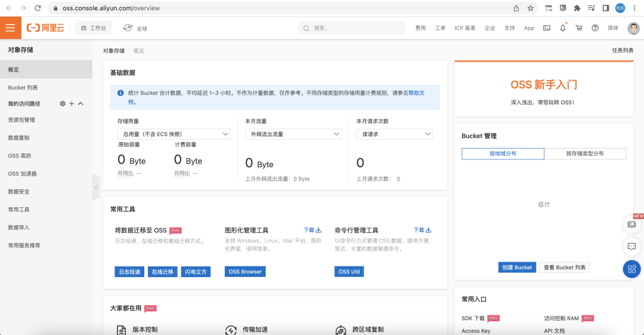The image size is (644, 335).
Task: Open the 访问控制 RAM link
Action: tap(562, 318)
